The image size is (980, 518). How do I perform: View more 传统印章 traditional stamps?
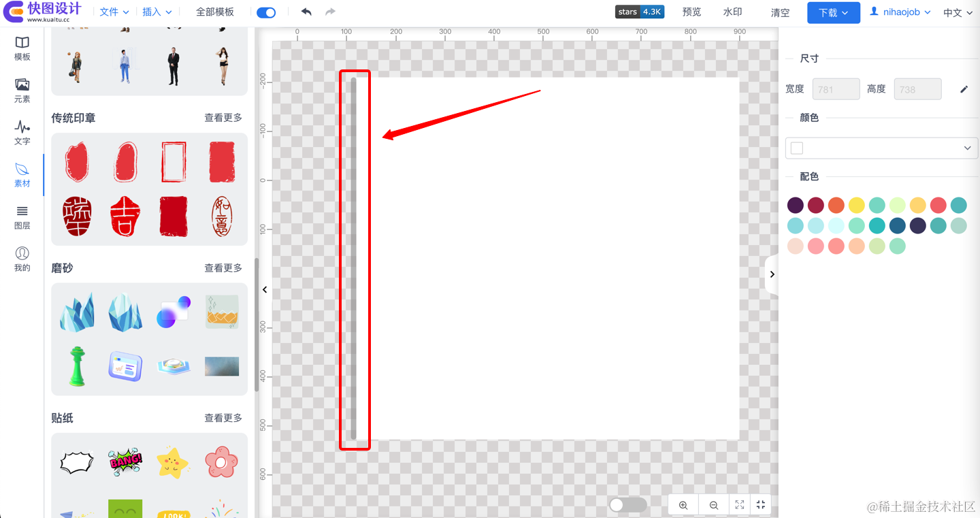[223, 118]
